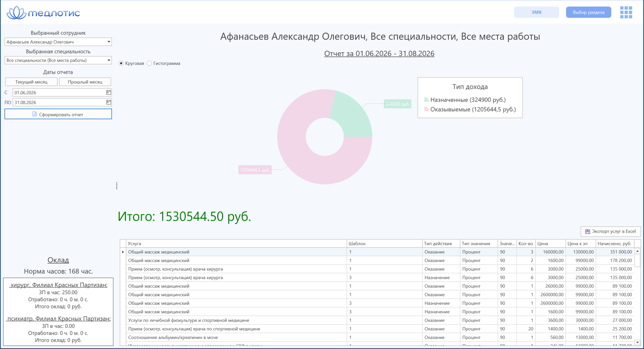Screen dimensions: 644x349
Task: Open calendar picker for end date
Action: tap(109, 102)
